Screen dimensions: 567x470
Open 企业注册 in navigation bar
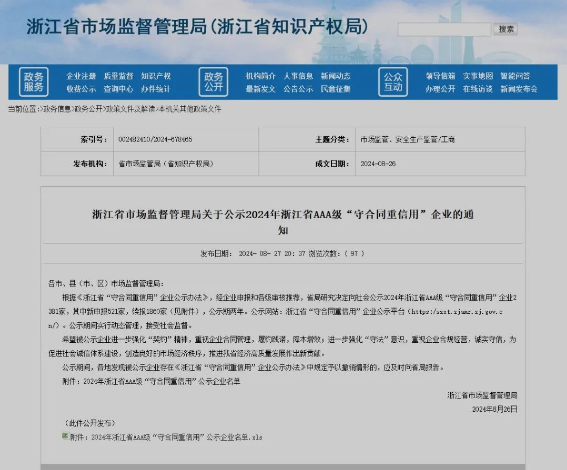[x=81, y=76]
